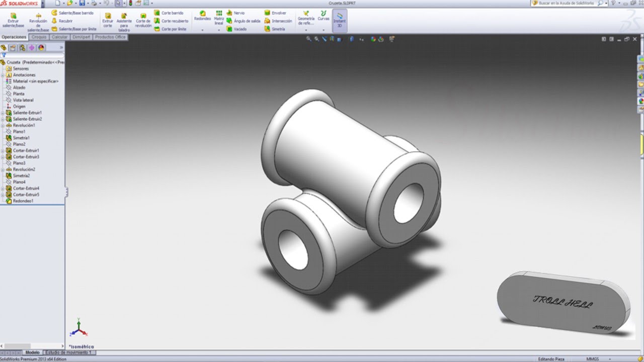Use the Vaciado tool

[x=236, y=29]
